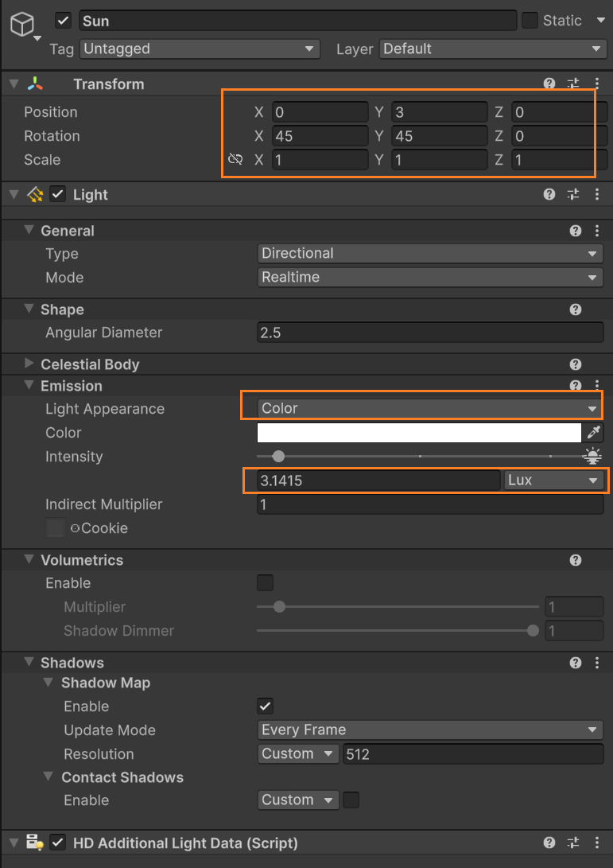
Task: Open the light Type dropdown
Action: pos(430,254)
